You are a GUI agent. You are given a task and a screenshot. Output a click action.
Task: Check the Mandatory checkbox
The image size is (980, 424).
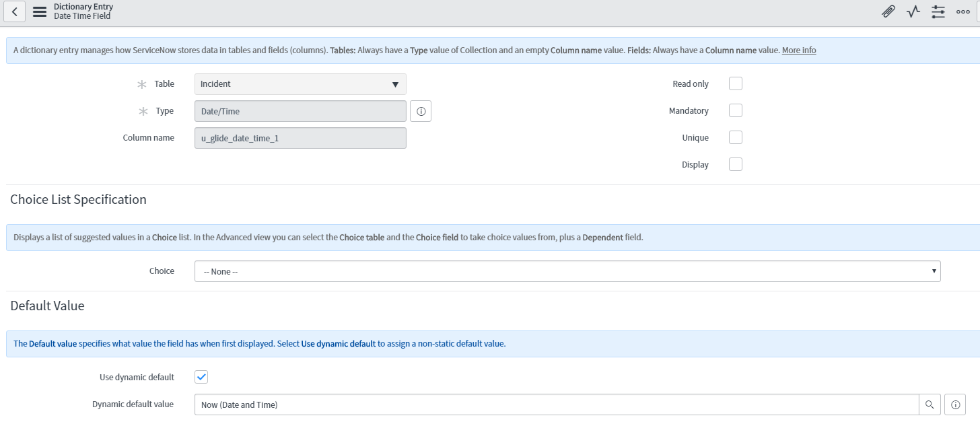(735, 110)
